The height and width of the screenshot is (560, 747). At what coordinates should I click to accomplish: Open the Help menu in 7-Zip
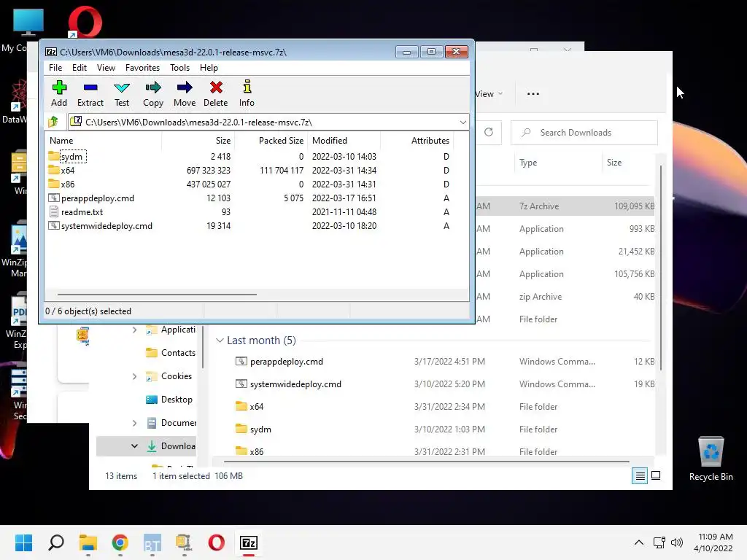[209, 68]
